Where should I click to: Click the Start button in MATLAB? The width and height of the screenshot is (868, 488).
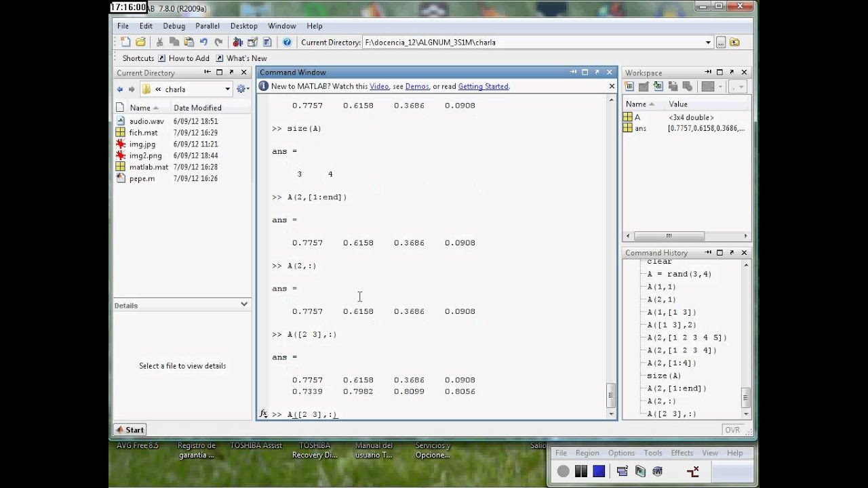point(130,430)
